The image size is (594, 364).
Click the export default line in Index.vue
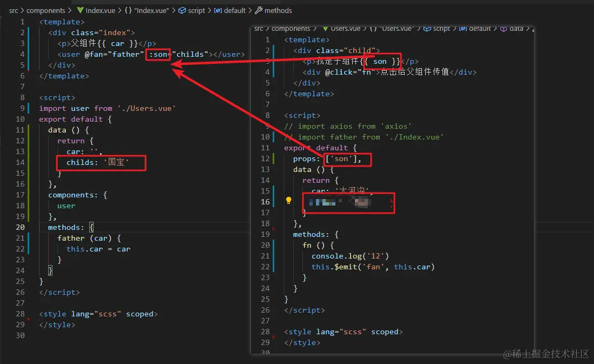click(x=75, y=120)
